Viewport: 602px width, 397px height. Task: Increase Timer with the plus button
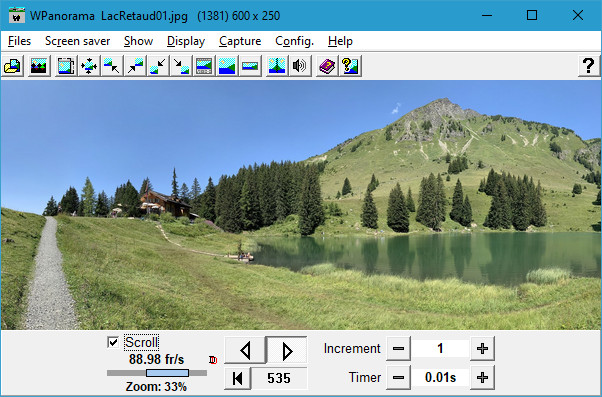(x=482, y=377)
